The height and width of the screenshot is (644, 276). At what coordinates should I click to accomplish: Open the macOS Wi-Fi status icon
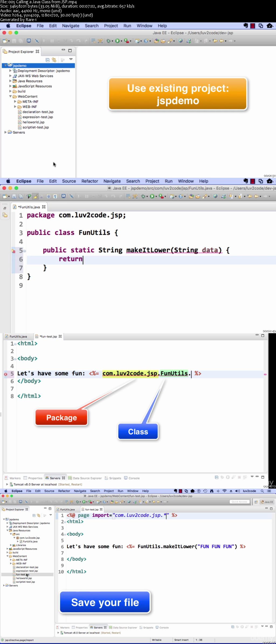click(x=225, y=491)
